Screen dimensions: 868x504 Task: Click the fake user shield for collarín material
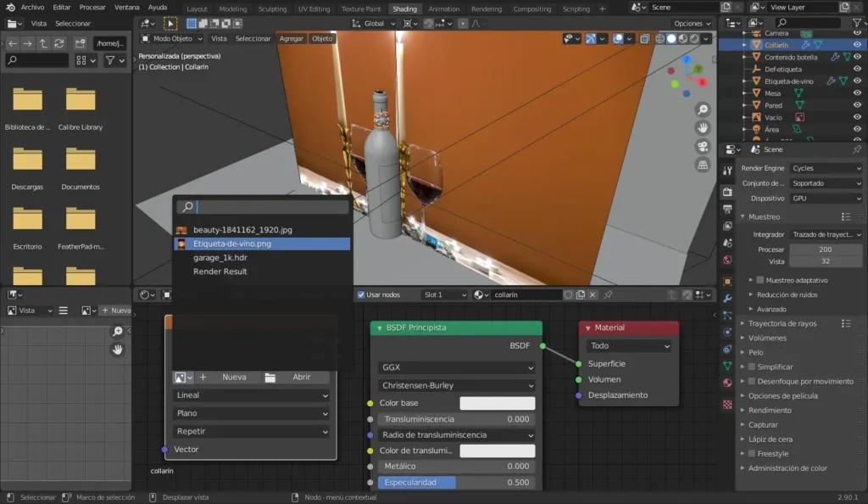(x=569, y=294)
